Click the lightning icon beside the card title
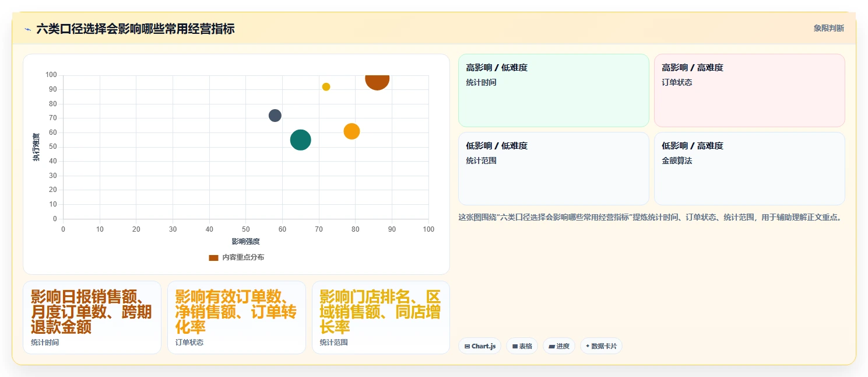Viewport: 868px width, 377px height. (27, 29)
